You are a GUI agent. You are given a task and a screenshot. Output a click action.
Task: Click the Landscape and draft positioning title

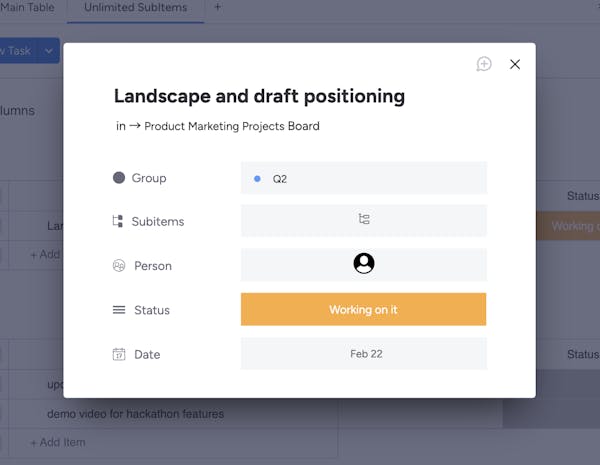(x=259, y=96)
